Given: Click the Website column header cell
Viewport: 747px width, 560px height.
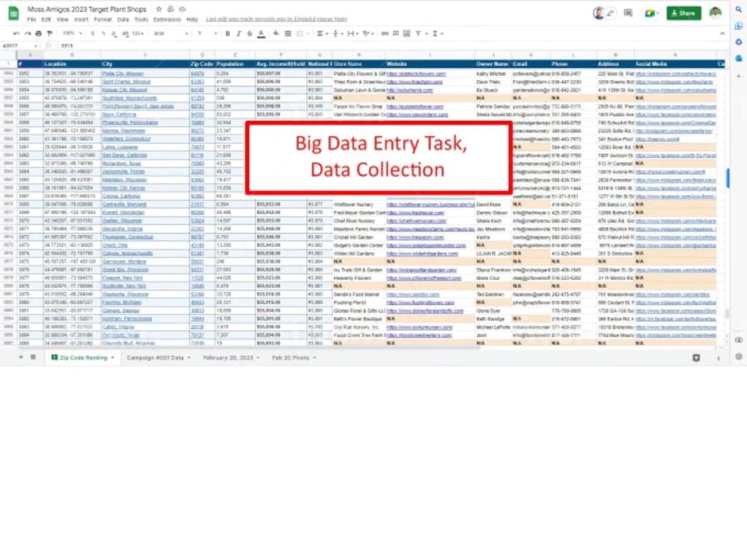Looking at the screenshot, I should [430, 63].
